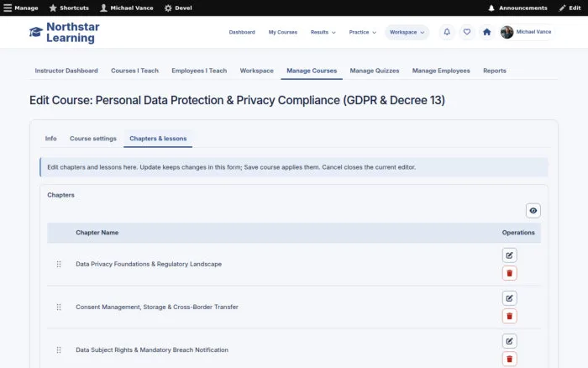The width and height of the screenshot is (588, 368).
Task: Open Announcements bell in admin toolbar
Action: 517,8
